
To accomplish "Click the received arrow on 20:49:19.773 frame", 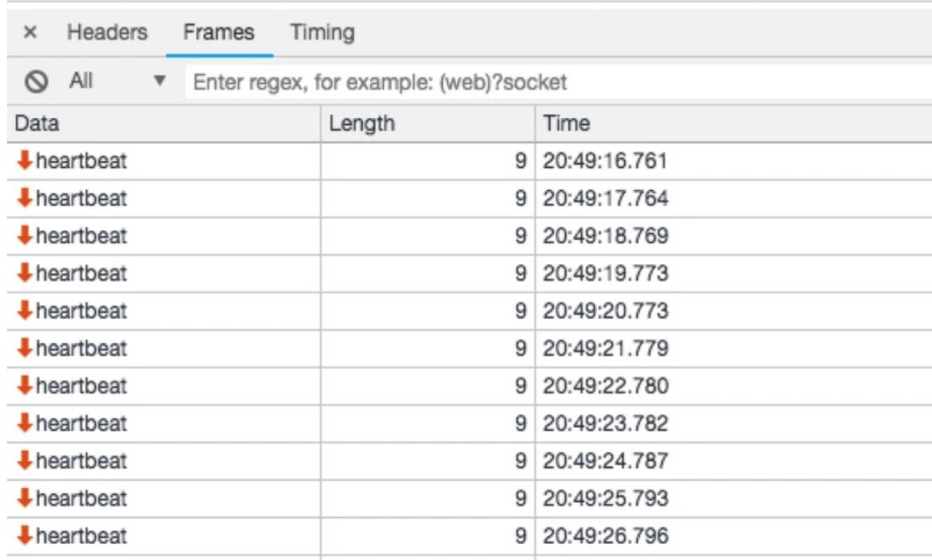I will point(25,273).
